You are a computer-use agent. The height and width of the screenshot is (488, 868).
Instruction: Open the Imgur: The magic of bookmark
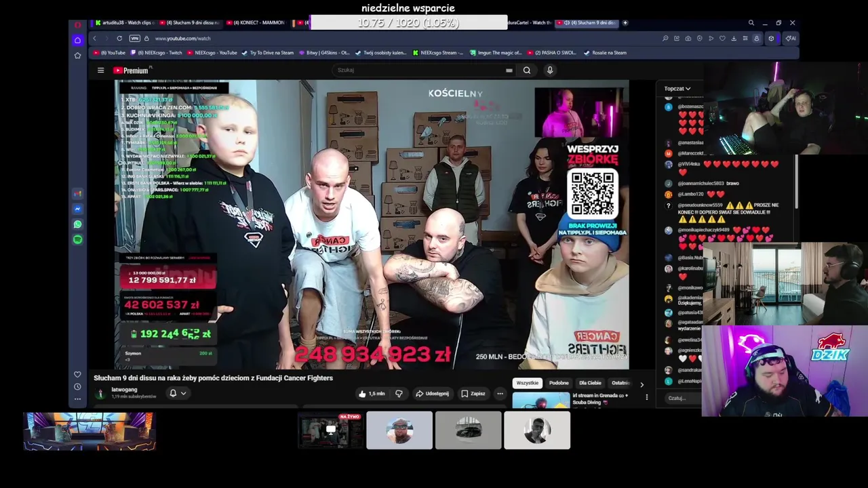coord(495,53)
